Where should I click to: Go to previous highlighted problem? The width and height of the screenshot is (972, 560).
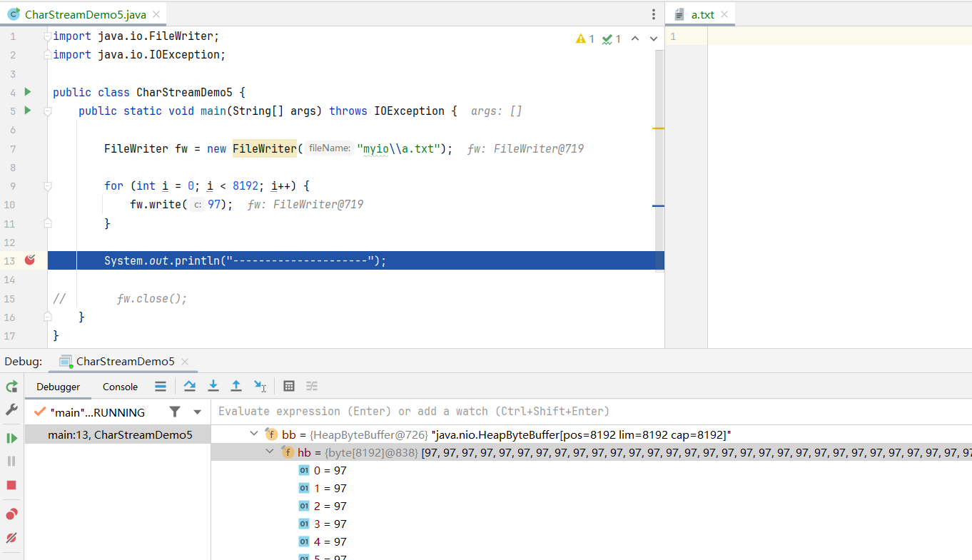pyautogui.click(x=635, y=39)
